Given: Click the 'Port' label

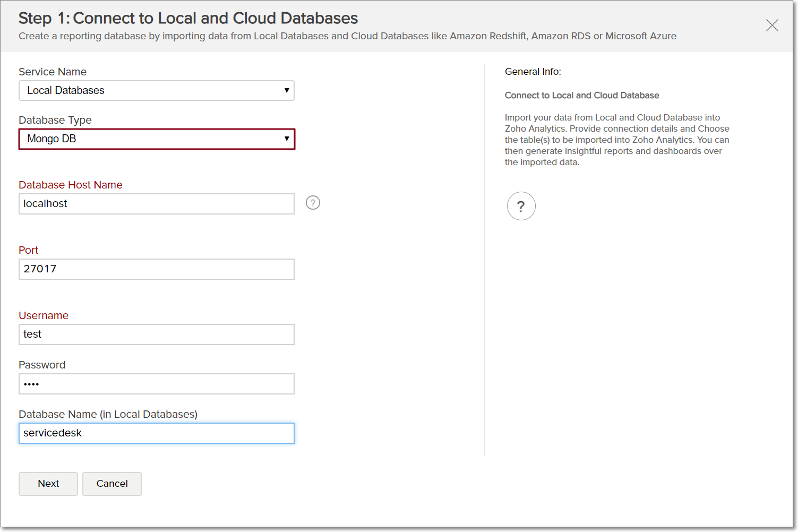Looking at the screenshot, I should pyautogui.click(x=29, y=250).
